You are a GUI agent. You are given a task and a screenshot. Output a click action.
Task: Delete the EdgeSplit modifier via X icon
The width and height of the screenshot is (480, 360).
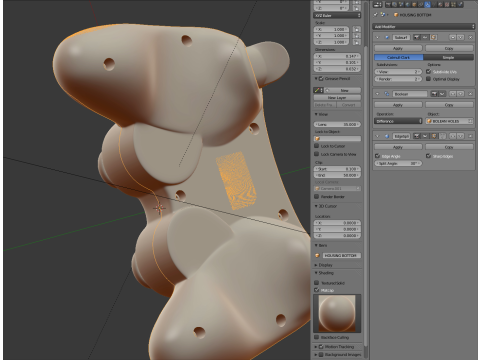point(470,136)
